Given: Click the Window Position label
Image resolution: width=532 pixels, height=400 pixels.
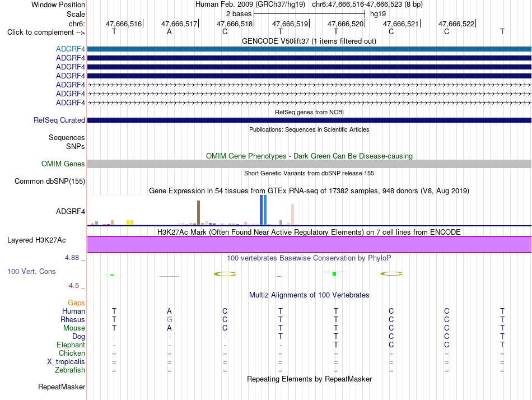Looking at the screenshot, I should (58, 4).
